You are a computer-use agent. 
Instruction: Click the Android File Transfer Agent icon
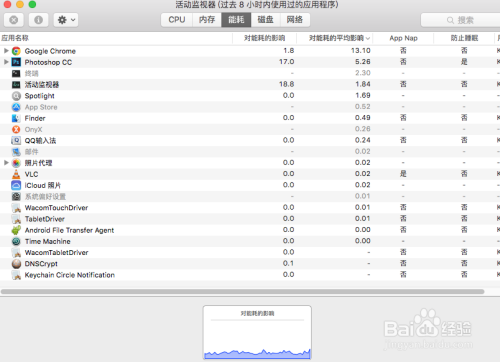16,230
